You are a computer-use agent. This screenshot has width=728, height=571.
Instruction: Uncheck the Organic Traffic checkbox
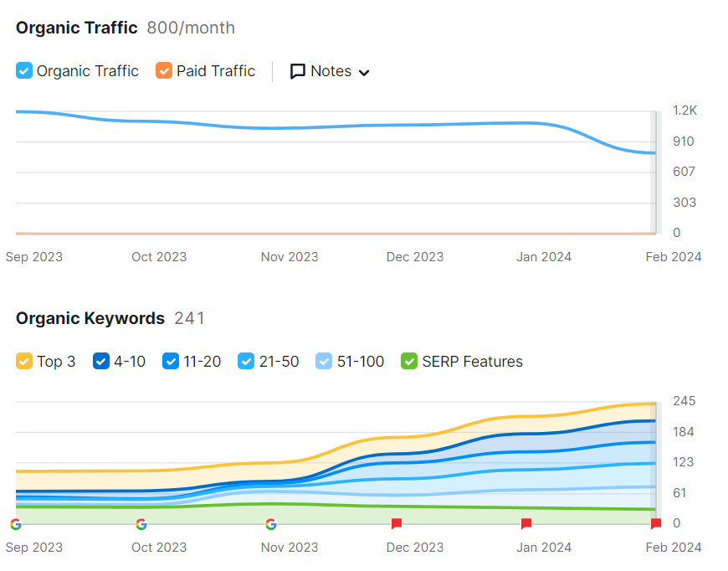(24, 70)
